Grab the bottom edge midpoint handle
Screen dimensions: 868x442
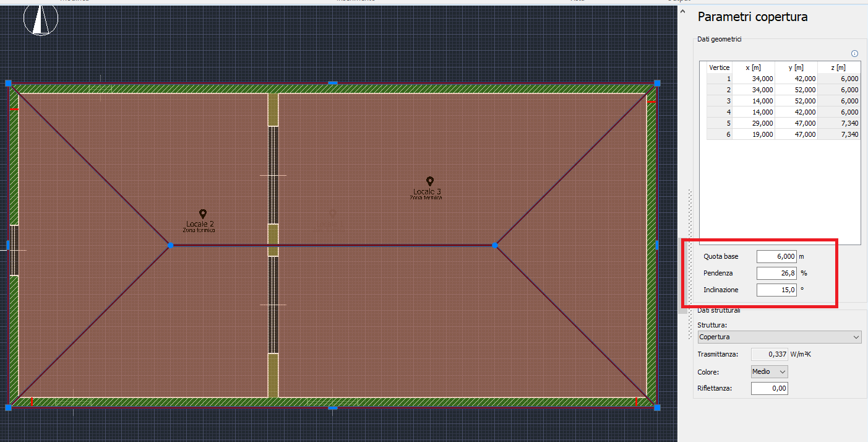click(x=333, y=408)
